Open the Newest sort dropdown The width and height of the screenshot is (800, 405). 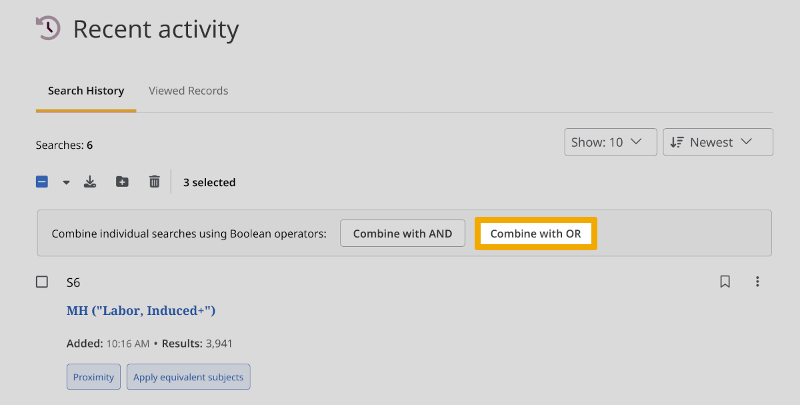point(718,142)
